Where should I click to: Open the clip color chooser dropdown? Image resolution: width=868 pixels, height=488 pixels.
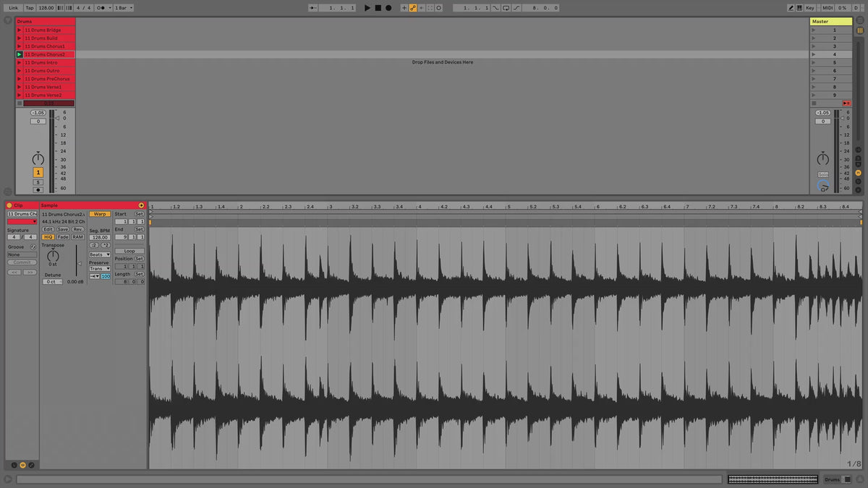coord(22,222)
